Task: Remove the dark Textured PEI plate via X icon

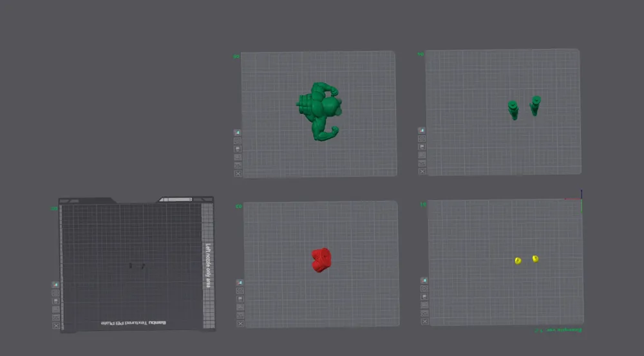Action: click(x=56, y=326)
